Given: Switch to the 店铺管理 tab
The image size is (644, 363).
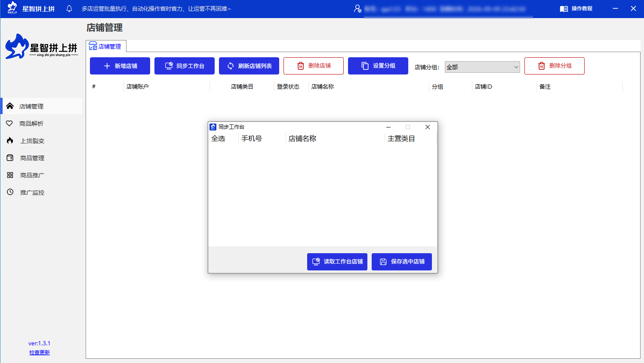Looking at the screenshot, I should [x=106, y=47].
